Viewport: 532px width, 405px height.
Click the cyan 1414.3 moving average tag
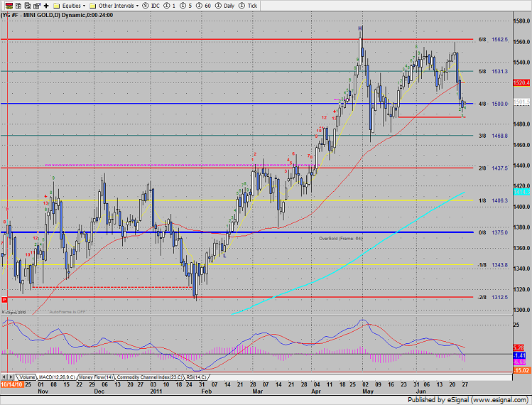click(x=522, y=192)
